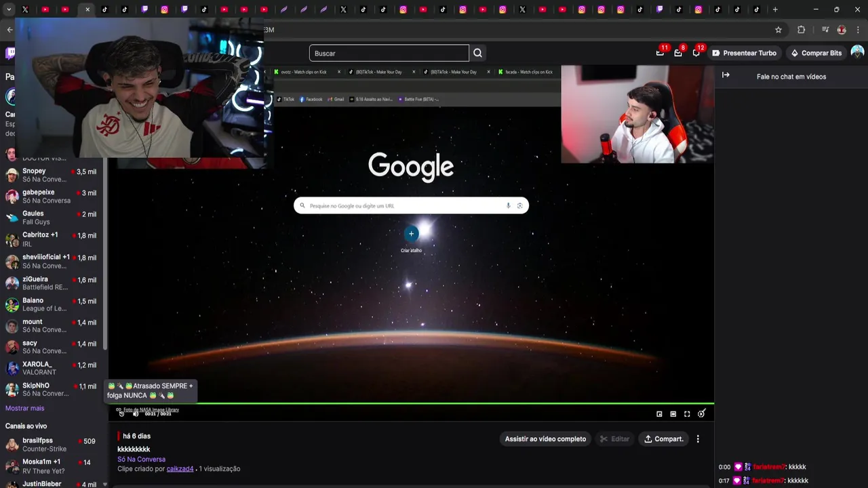Open the Chrome profile avatar

coord(842,30)
